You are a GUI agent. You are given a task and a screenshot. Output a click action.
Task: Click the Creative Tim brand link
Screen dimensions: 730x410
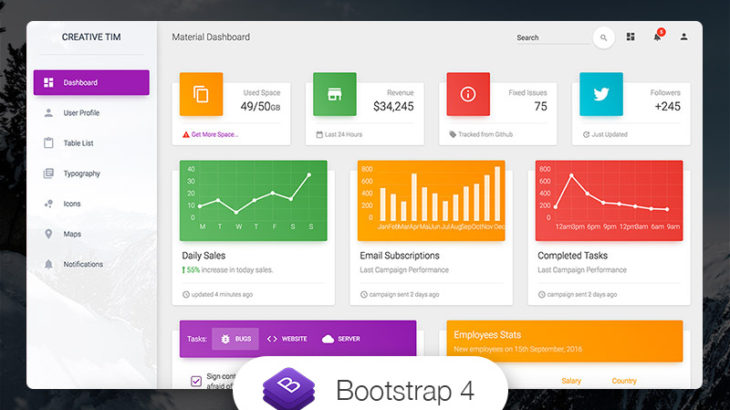(91, 37)
